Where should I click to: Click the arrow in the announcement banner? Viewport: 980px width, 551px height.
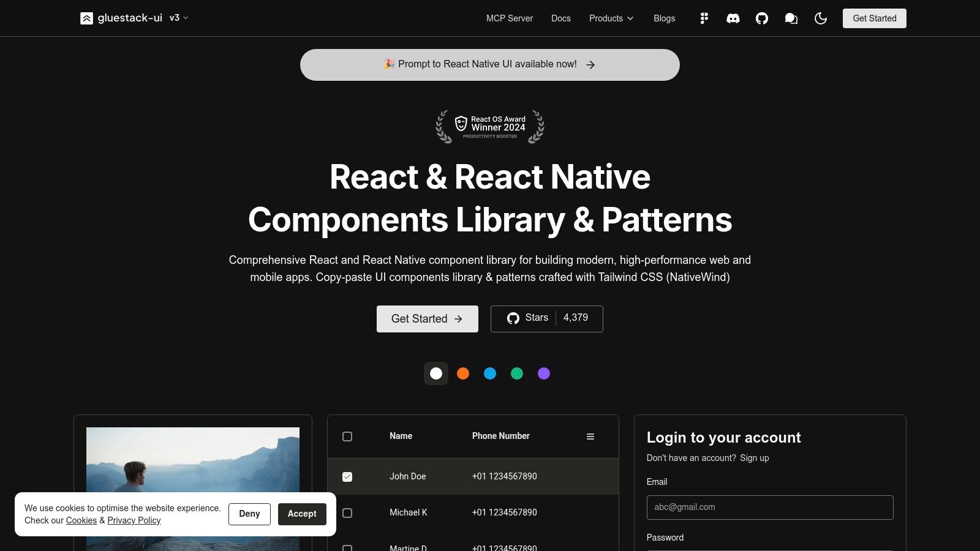coord(590,65)
